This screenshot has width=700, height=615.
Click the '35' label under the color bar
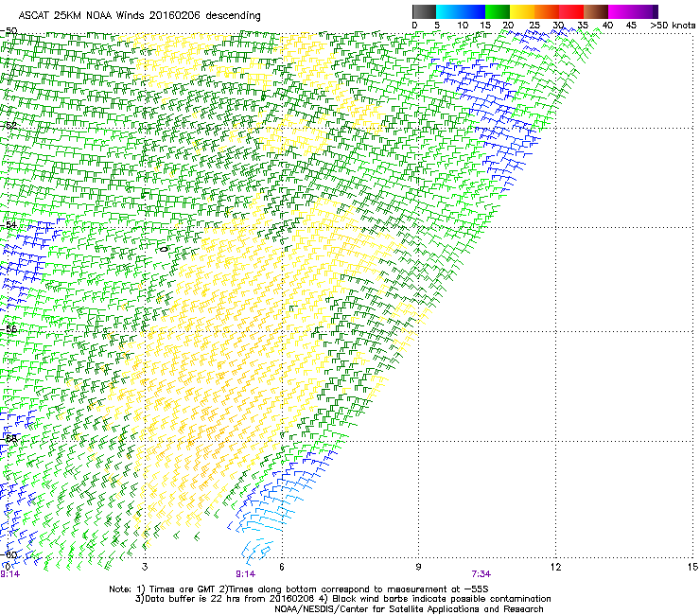coord(583,26)
